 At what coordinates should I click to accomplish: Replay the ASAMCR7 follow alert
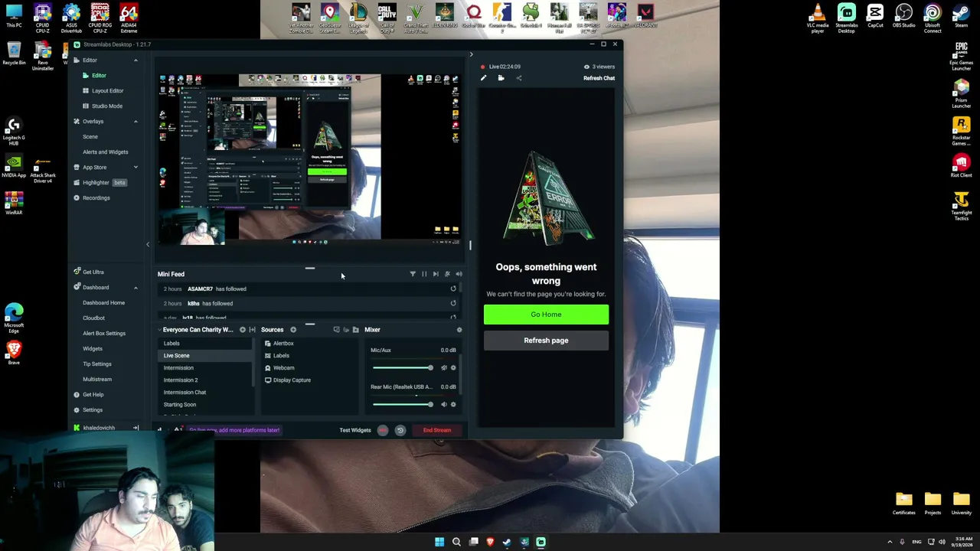(453, 289)
